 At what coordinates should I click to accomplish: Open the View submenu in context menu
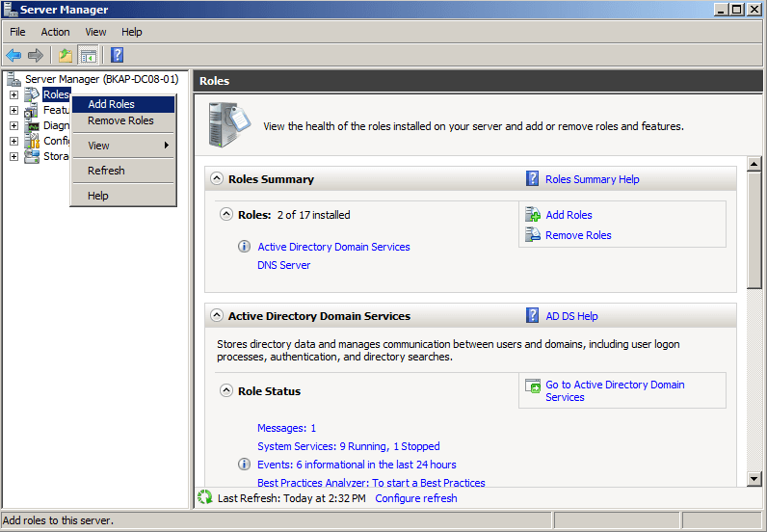tap(123, 146)
